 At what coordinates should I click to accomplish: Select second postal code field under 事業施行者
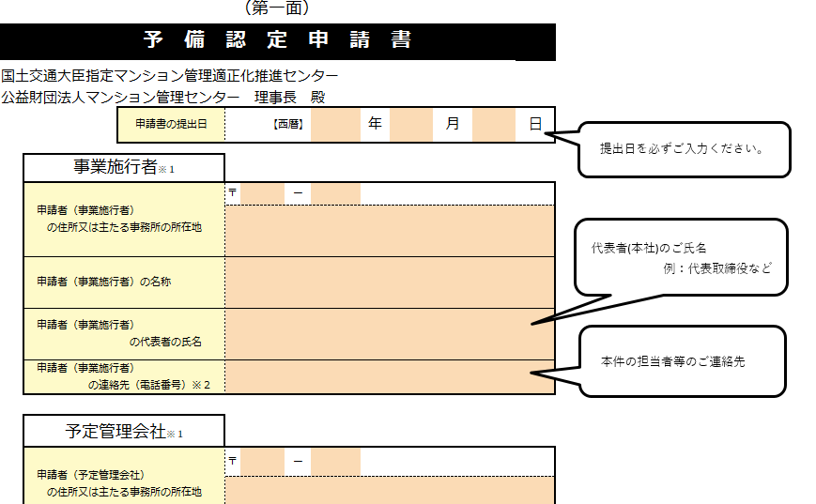335,193
